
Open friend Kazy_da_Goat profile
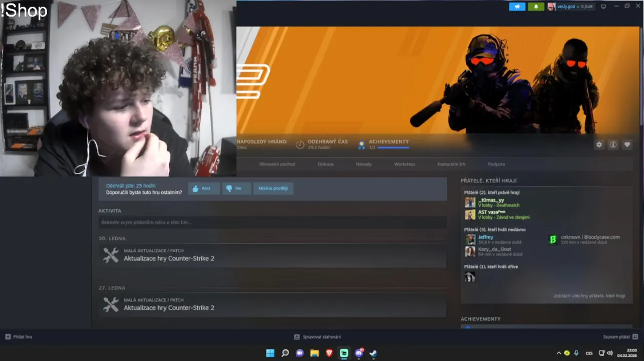click(x=494, y=249)
